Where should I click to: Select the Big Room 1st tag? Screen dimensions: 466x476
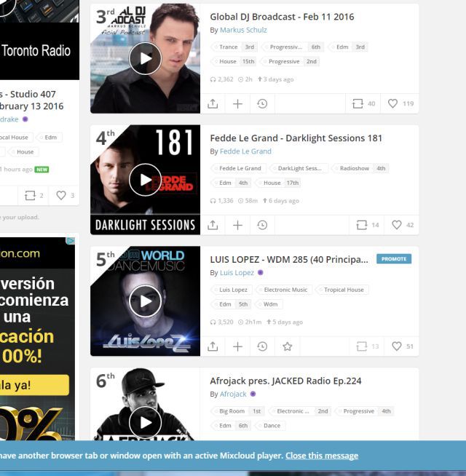click(x=237, y=411)
